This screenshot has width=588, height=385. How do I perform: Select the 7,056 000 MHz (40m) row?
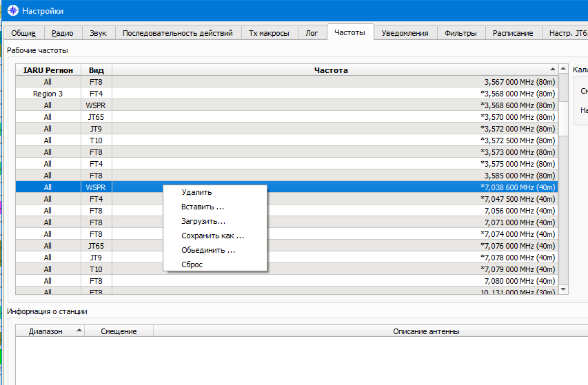[287, 211]
